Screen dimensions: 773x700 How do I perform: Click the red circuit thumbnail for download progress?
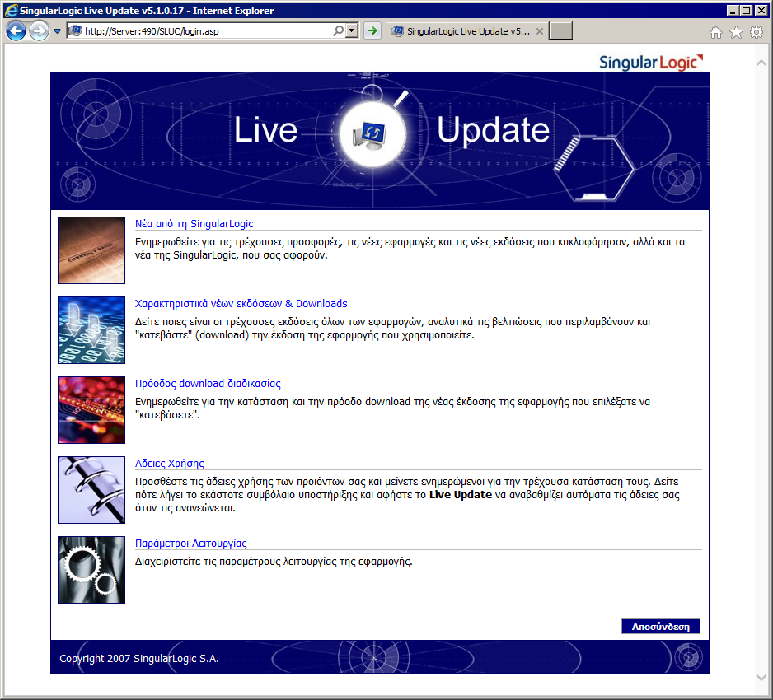(91, 410)
